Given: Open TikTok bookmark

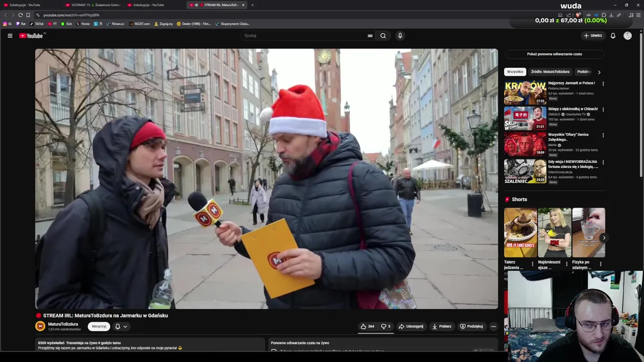Looking at the screenshot, I should pyautogui.click(x=37, y=24).
